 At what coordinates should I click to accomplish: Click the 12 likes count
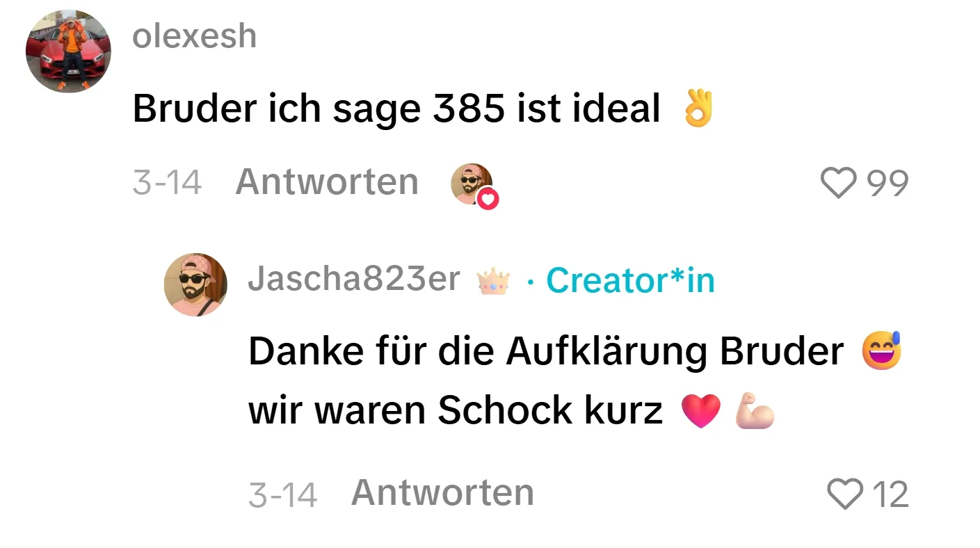click(x=890, y=495)
